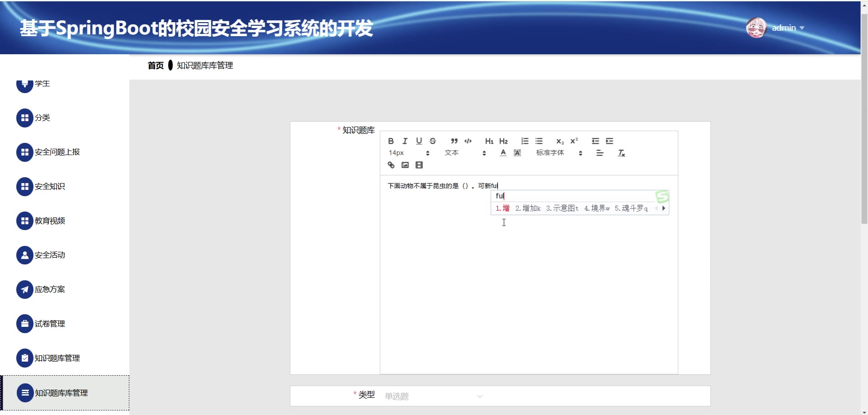Choose IME candidate 5 魂斗罗
This screenshot has width=868, height=415.
(x=631, y=208)
